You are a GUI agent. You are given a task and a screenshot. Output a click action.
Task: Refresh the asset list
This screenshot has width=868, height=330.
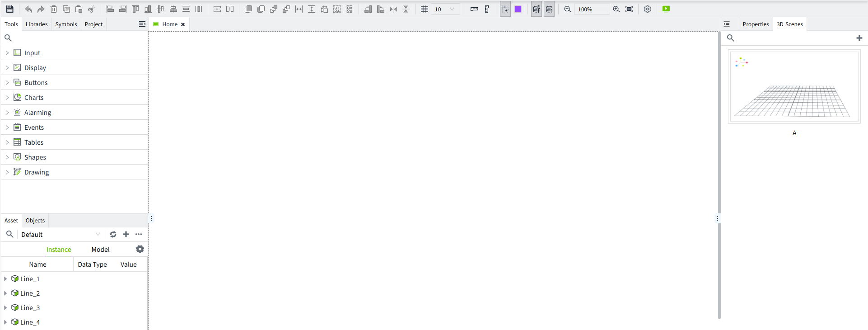tap(113, 234)
